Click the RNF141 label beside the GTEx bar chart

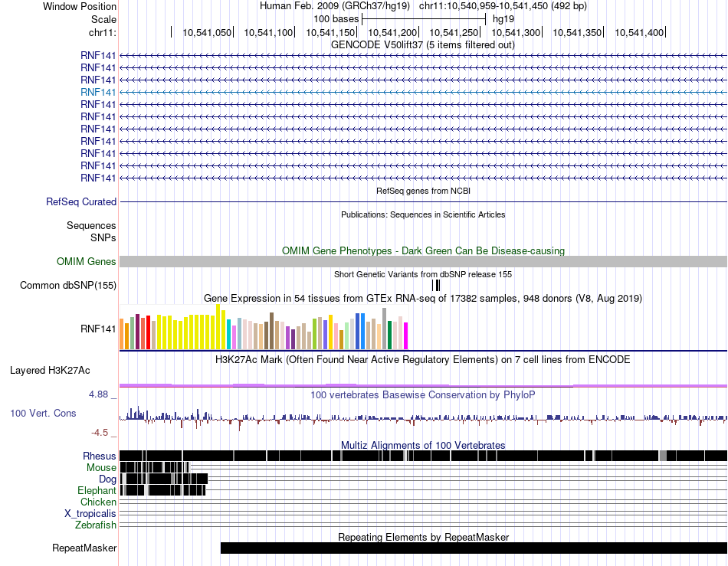click(x=98, y=329)
